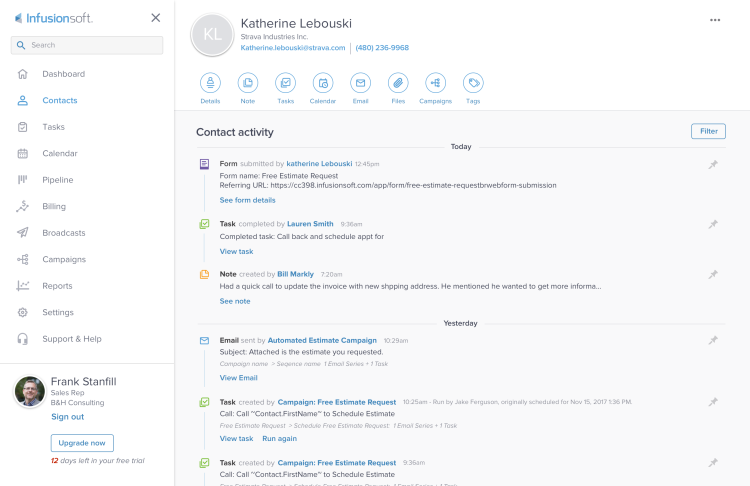
Task: Open the Files paperclip icon
Action: click(x=398, y=83)
